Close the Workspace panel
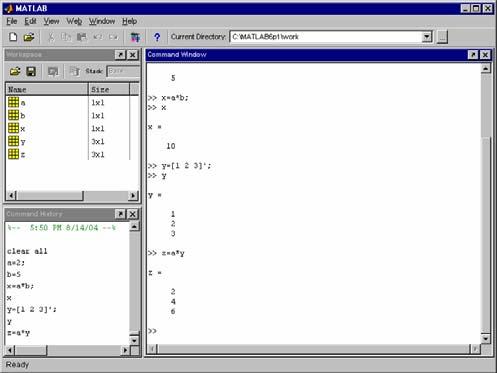The height and width of the screenshot is (373, 497). [x=133, y=55]
